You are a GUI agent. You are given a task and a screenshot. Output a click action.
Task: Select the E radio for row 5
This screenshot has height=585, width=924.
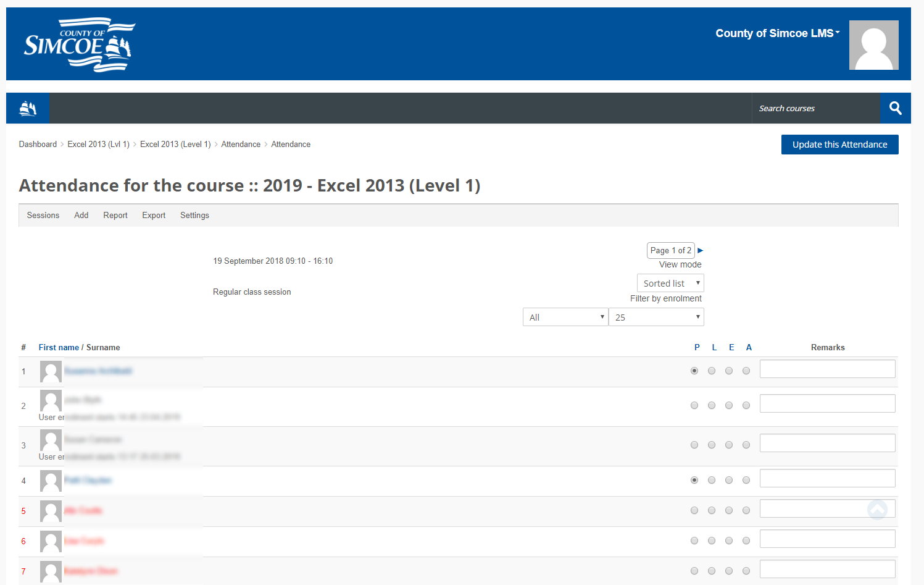[x=729, y=510]
